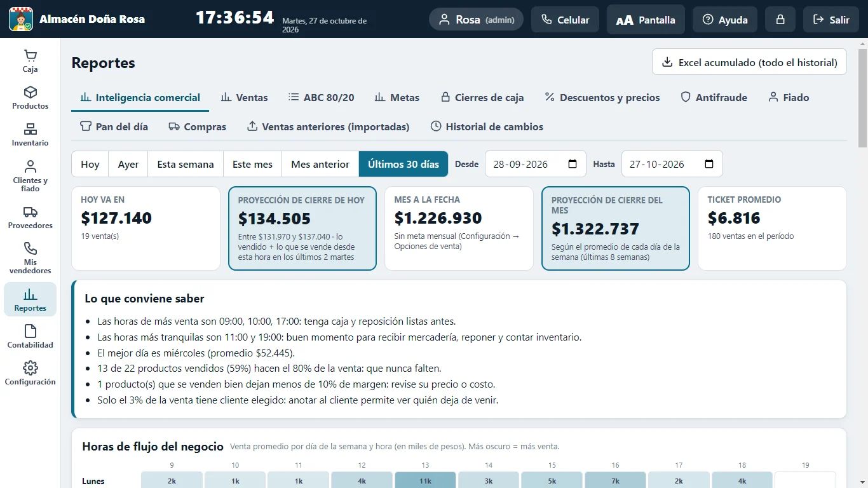This screenshot has width=868, height=488.
Task: Click the Almacén Doña Rosa logo
Action: (x=20, y=19)
